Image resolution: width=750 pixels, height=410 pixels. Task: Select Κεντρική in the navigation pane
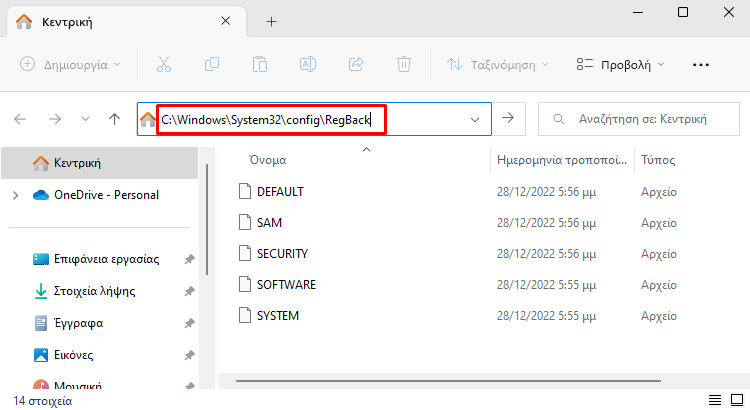(99, 163)
